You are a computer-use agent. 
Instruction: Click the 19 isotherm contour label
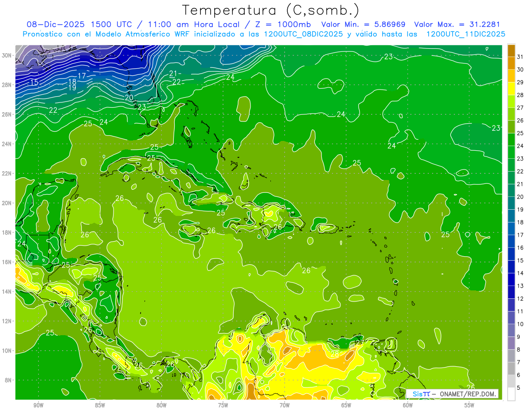pos(72,88)
